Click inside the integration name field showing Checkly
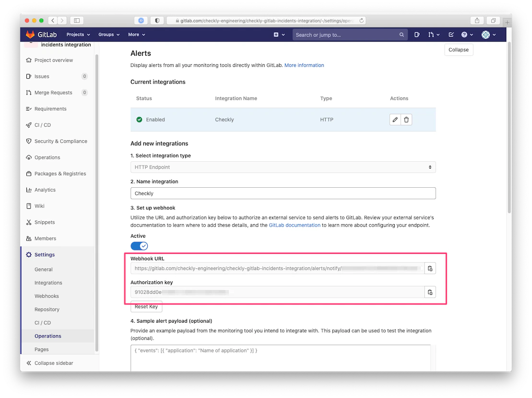Viewport: 532px width, 398px height. coord(283,193)
